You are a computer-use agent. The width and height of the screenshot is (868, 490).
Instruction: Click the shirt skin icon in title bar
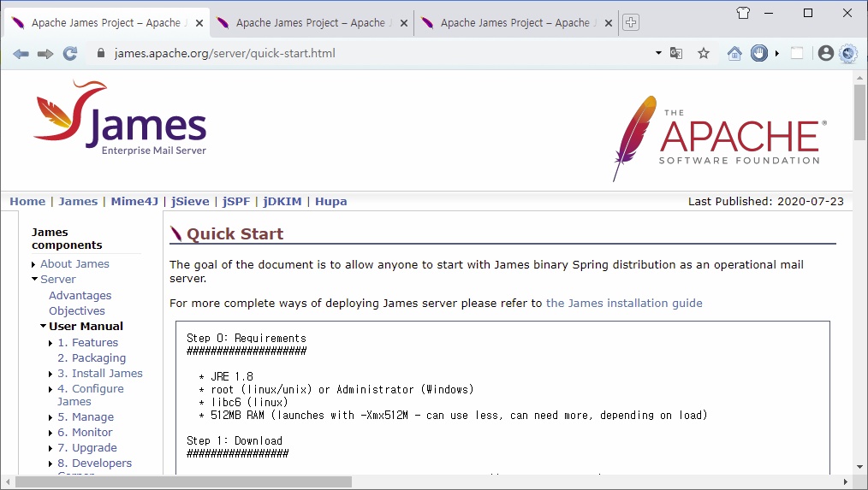pyautogui.click(x=743, y=13)
